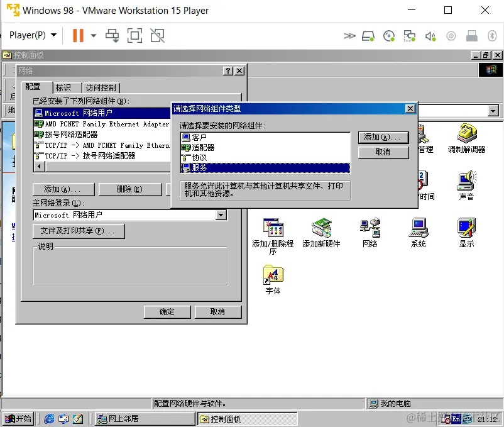
Task: Select TCP/IP -> 拨号网络适配器 entry
Action: (102, 156)
